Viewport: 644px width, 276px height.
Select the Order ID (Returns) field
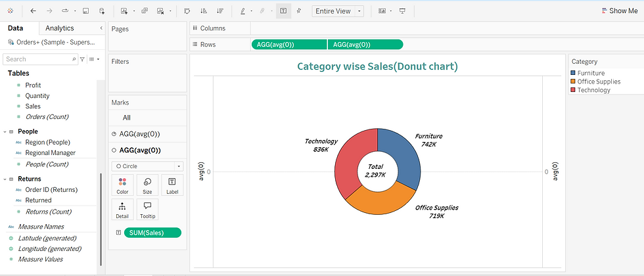point(51,190)
